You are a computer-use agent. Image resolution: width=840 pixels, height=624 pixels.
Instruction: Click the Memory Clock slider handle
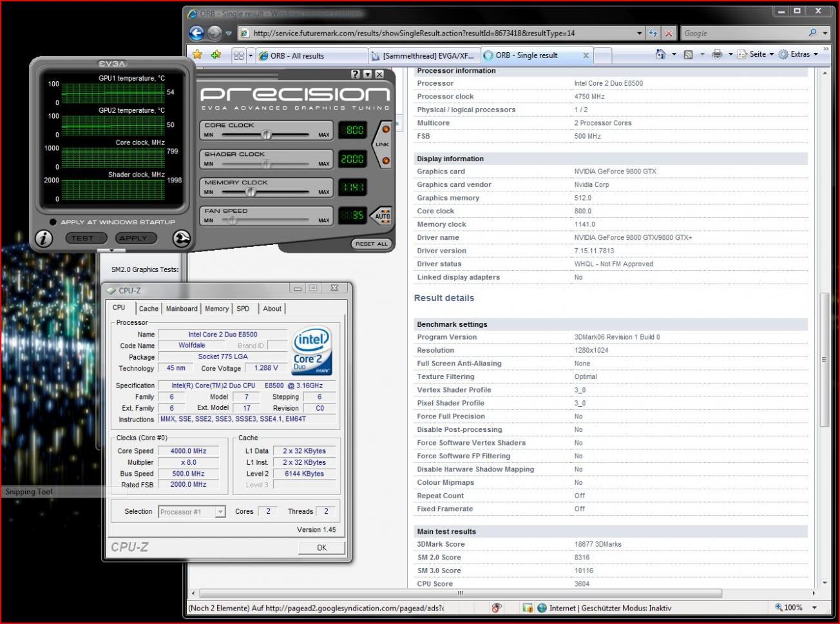pos(250,191)
